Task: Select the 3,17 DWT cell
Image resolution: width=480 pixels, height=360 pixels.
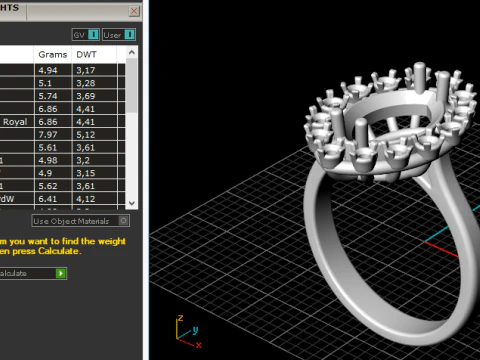Action: pyautogui.click(x=95, y=70)
